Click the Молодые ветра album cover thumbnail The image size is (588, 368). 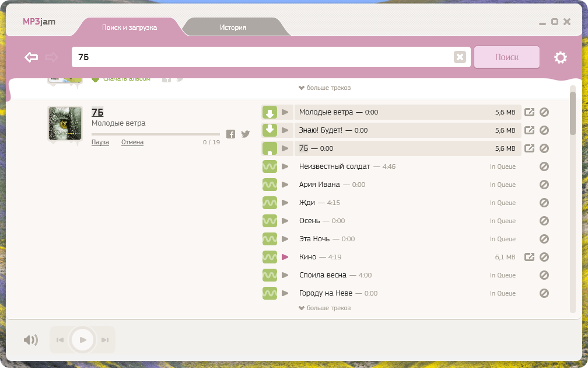point(65,124)
